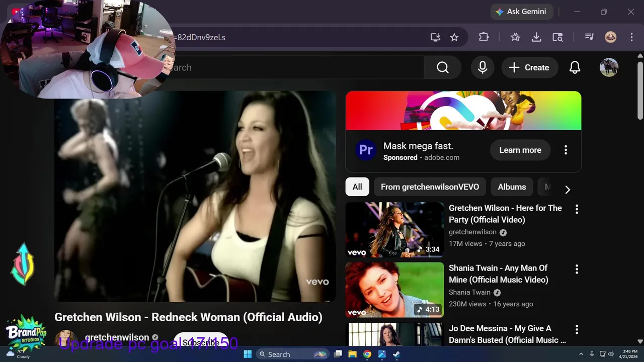Click gretchenwilson channel name below video
Viewport: 644px width, 362px height.
[117, 337]
